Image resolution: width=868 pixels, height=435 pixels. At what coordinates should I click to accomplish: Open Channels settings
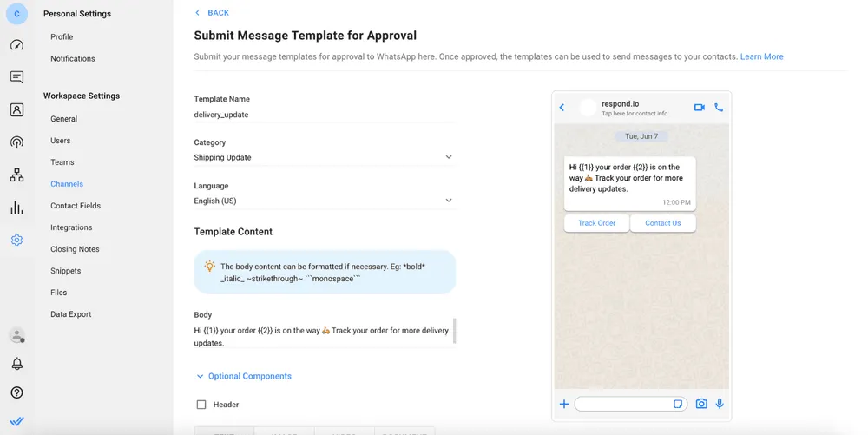67,184
